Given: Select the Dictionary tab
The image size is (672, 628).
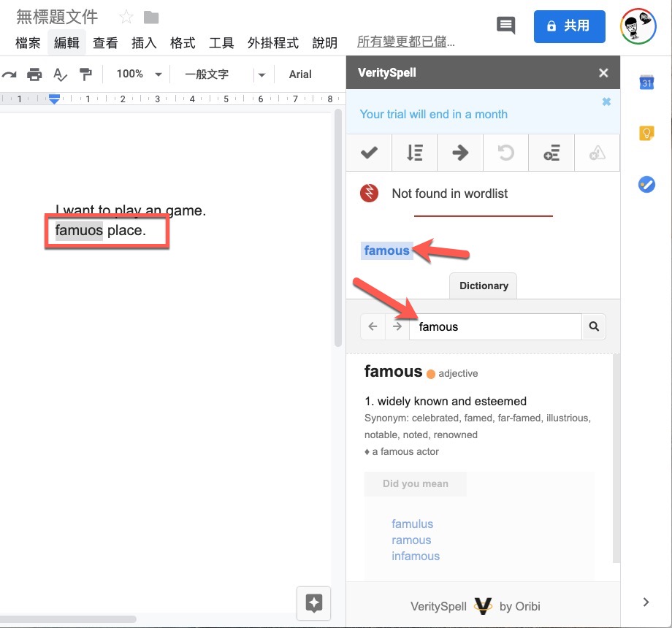Looking at the screenshot, I should [484, 286].
